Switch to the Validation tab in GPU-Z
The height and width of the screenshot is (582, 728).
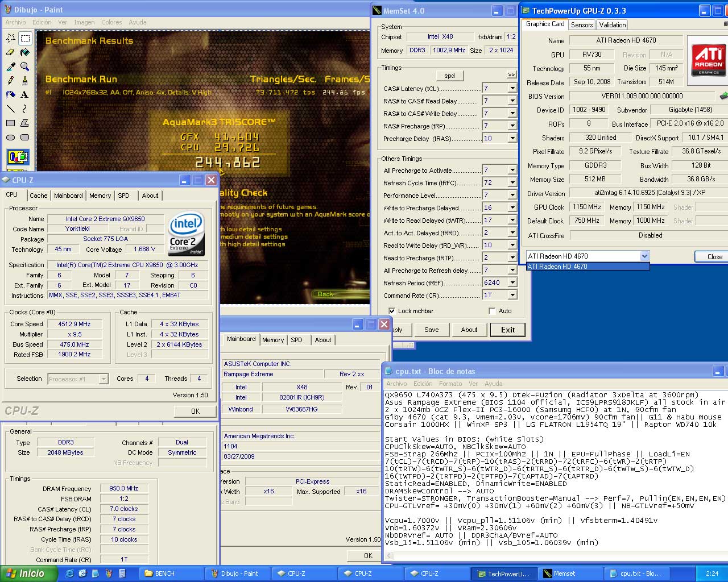(x=613, y=25)
